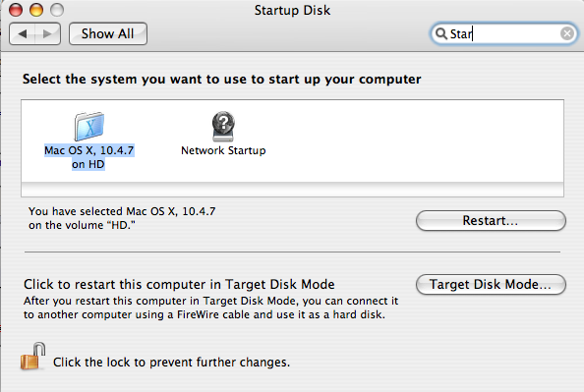
Task: Open Target Disk Mode... button
Action: [x=491, y=284]
